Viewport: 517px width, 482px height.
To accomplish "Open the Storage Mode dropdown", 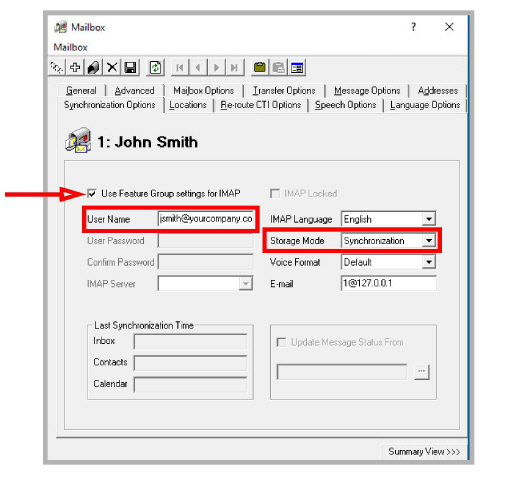I will [x=429, y=240].
